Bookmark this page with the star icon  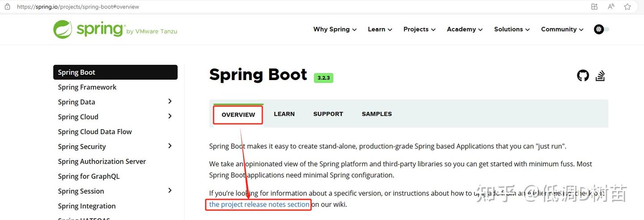[627, 7]
